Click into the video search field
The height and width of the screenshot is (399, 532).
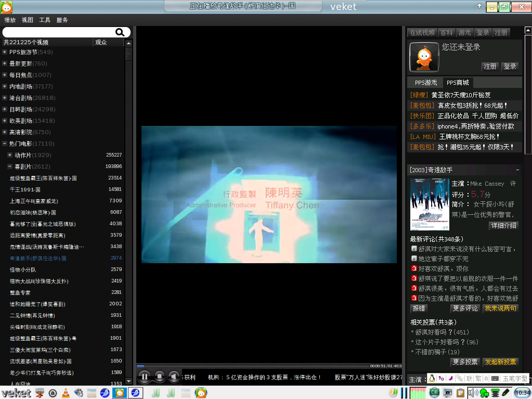coord(58,32)
